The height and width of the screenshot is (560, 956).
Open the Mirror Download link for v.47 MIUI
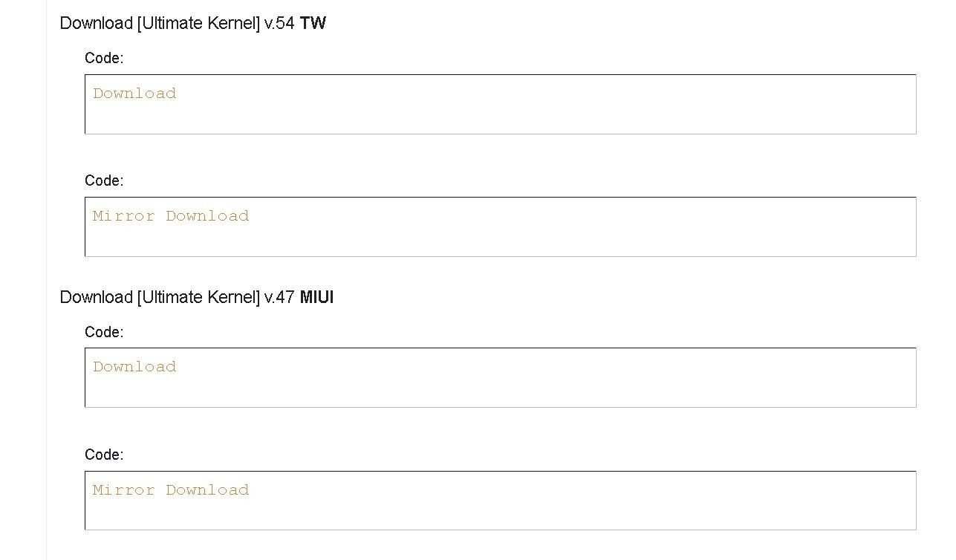[171, 490]
